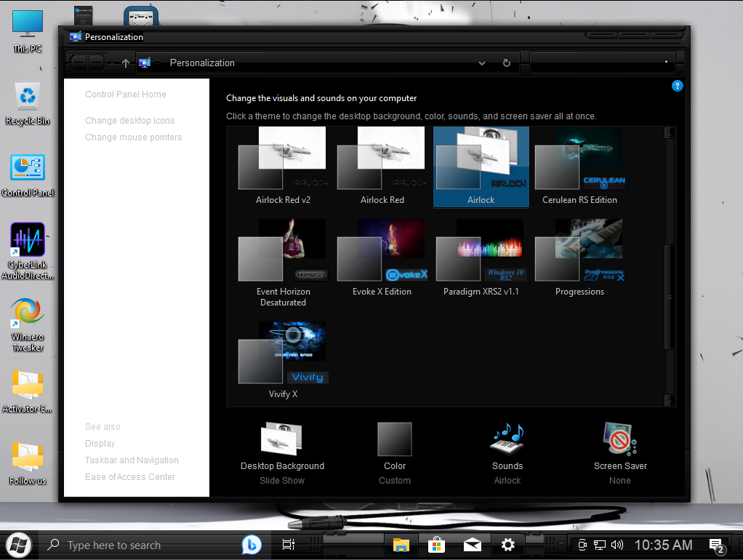Open the Sounds scheme settings

[507, 454]
